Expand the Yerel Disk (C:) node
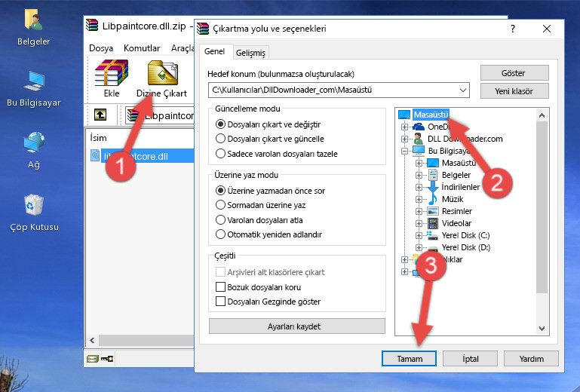Image resolution: width=580 pixels, height=392 pixels. click(419, 235)
